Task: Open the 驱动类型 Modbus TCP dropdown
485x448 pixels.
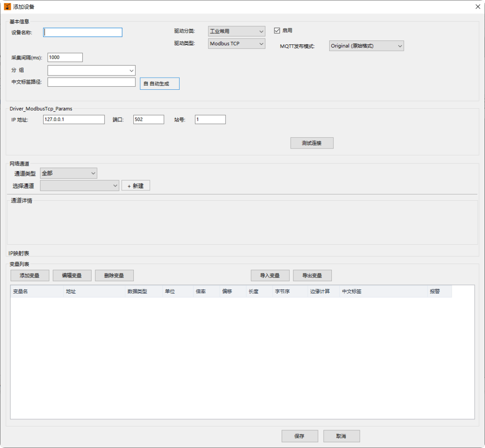Action: (237, 44)
